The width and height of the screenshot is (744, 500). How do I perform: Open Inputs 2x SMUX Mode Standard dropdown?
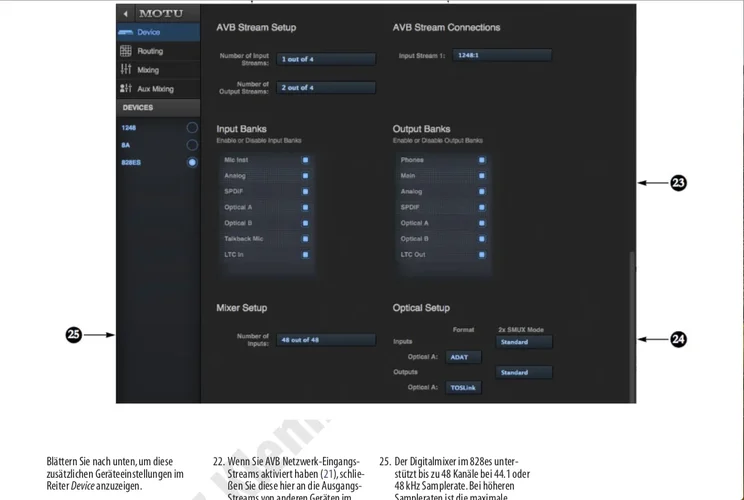[524, 342]
